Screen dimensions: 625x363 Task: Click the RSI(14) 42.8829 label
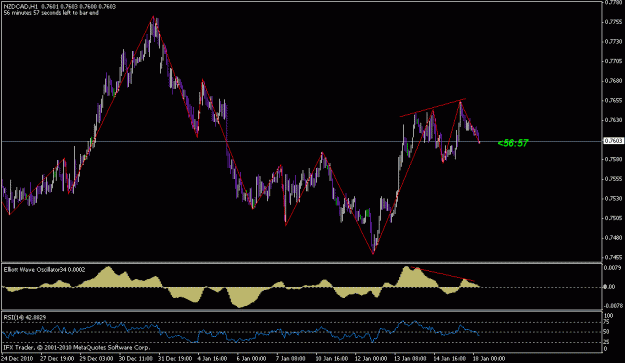pyautogui.click(x=25, y=318)
